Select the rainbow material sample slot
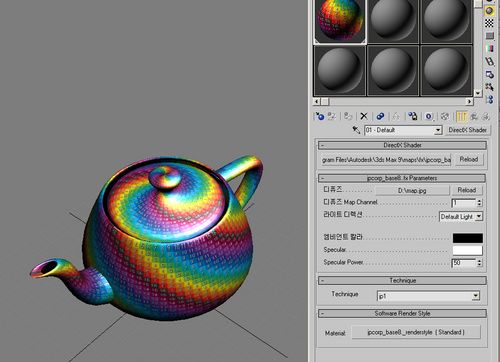 point(340,22)
